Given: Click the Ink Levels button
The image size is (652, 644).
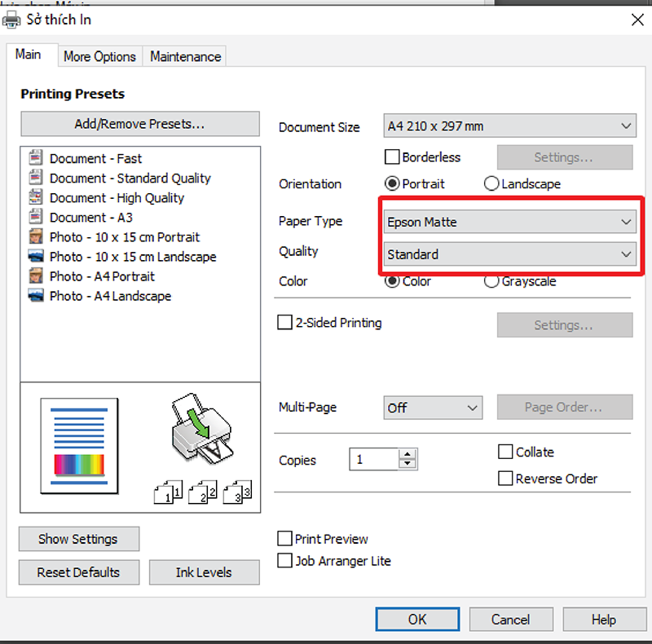Looking at the screenshot, I should [x=205, y=572].
